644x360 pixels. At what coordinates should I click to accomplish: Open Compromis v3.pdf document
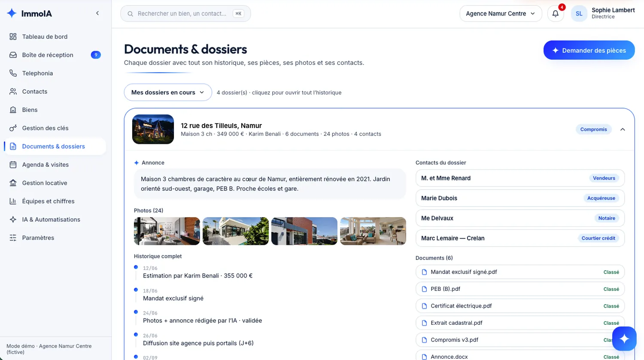pos(520,340)
